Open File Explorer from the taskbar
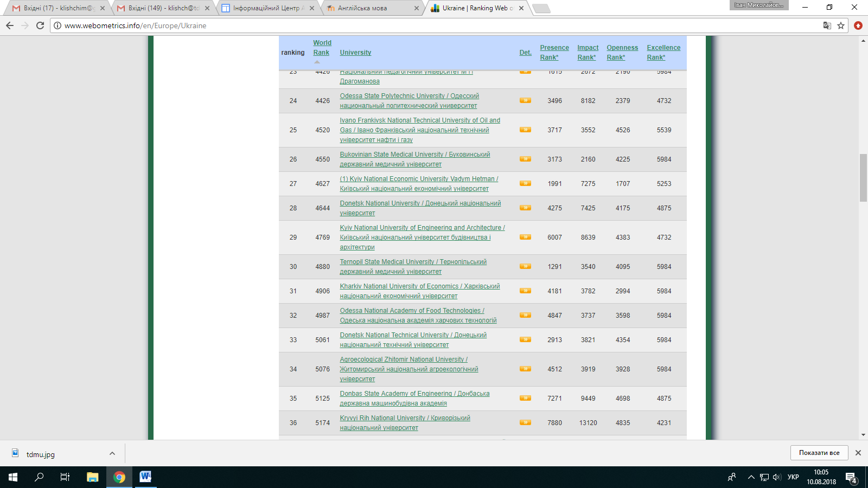 point(93,477)
